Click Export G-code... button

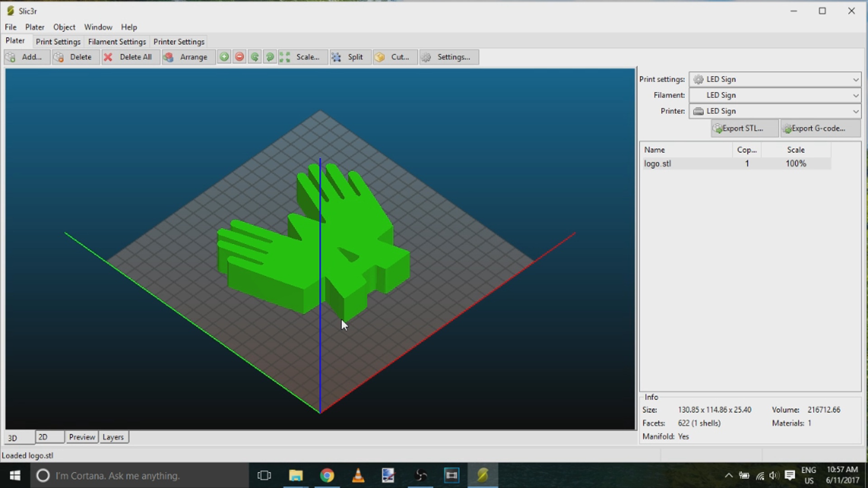click(819, 128)
